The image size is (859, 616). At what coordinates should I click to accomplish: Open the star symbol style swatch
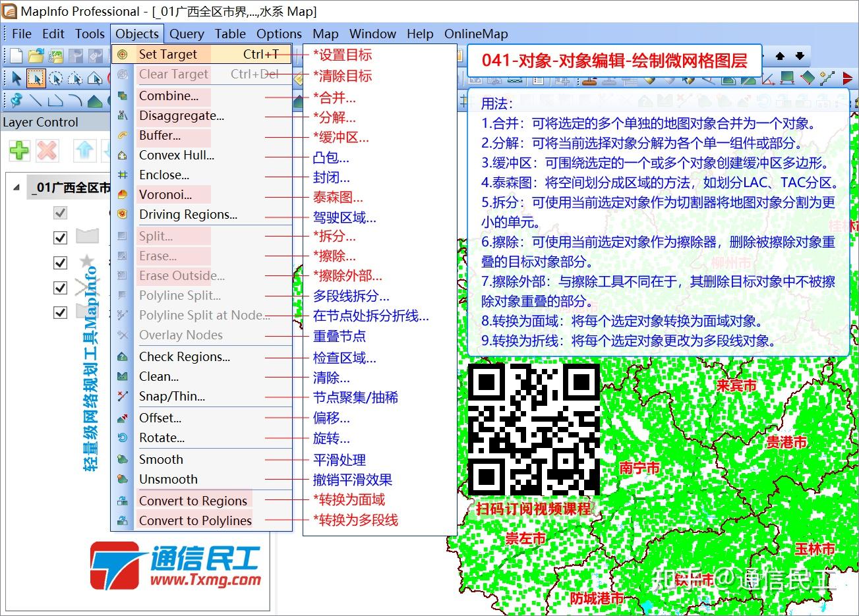click(87, 262)
